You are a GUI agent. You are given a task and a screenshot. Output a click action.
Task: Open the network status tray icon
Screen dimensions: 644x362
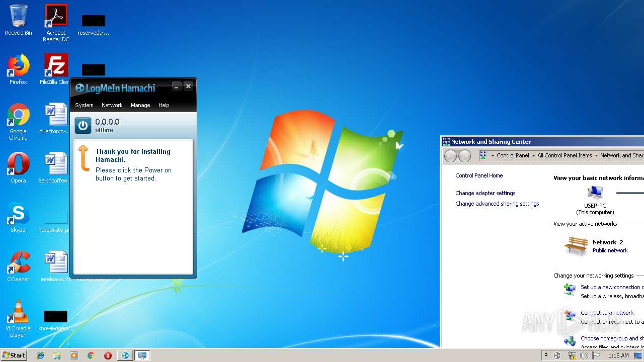pos(572,355)
